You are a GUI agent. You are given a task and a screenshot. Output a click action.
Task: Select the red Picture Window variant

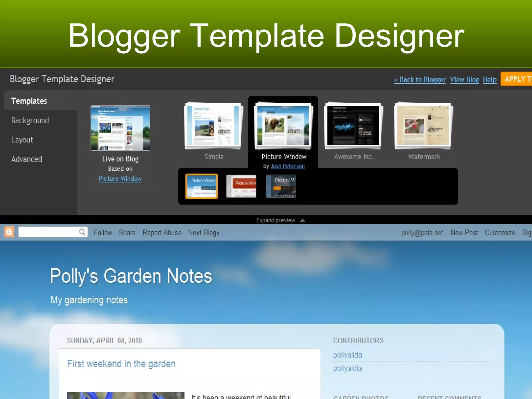coord(241,186)
